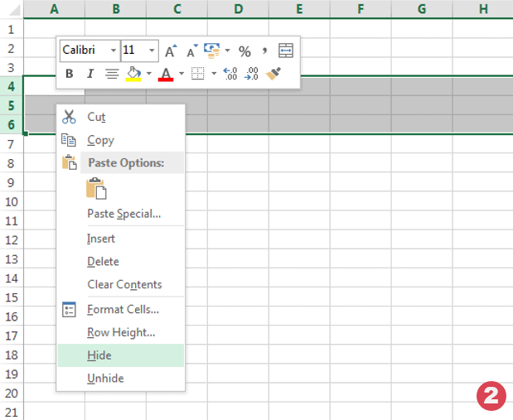Choose Unhide from the context menu
Image resolution: width=513 pixels, height=420 pixels.
coord(121,378)
